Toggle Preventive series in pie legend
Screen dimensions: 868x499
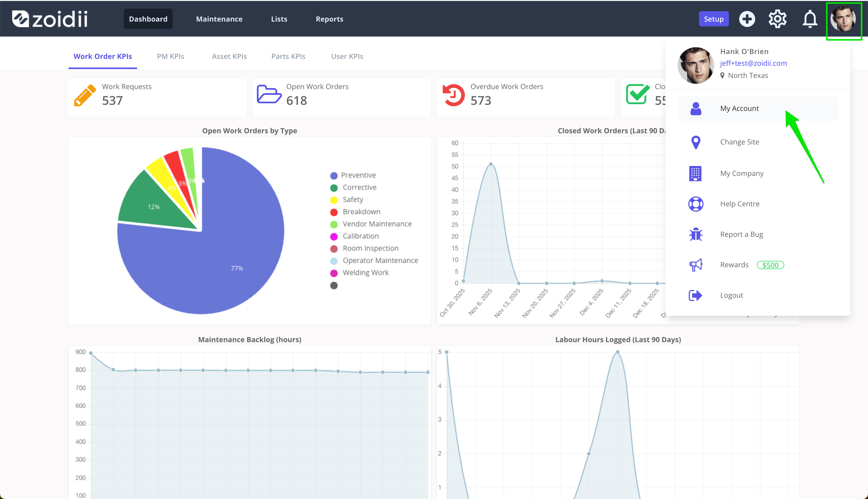353,175
